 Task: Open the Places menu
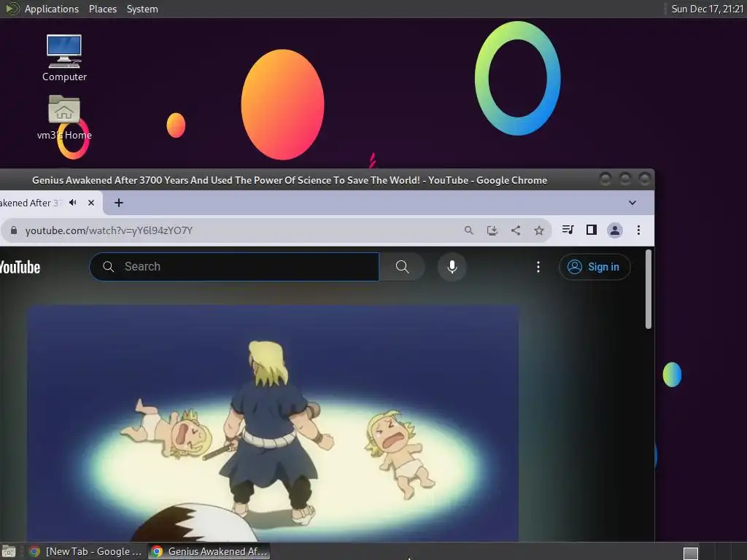[x=103, y=9]
